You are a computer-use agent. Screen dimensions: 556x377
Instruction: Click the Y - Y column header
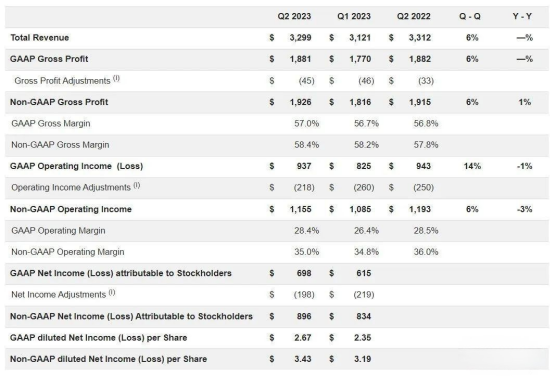coord(522,16)
